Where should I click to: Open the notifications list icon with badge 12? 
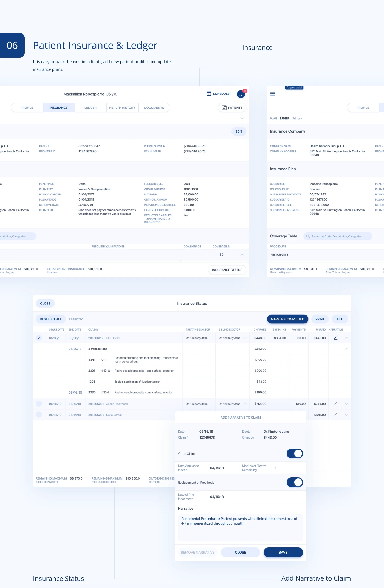pyautogui.click(x=241, y=94)
